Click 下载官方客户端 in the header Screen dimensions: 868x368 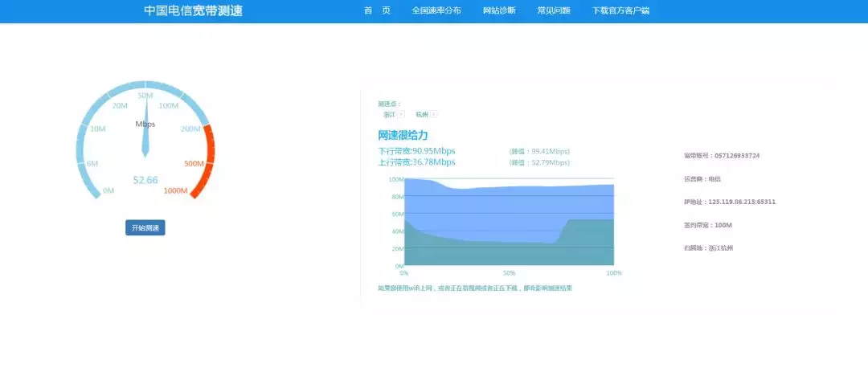[x=620, y=10]
